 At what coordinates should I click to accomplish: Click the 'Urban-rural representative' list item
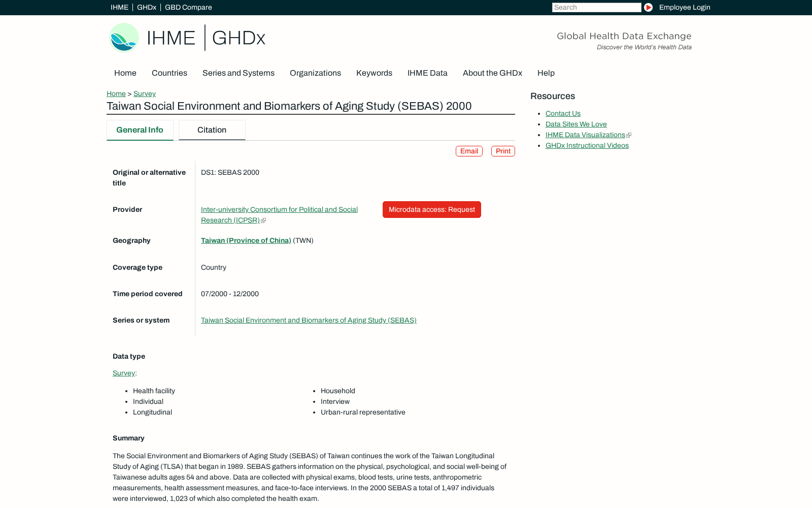363,412
